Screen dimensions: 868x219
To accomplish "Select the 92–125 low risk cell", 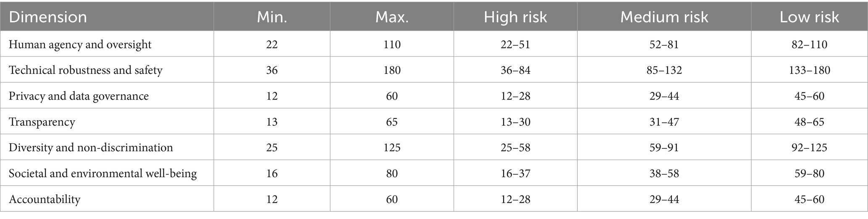I will (x=809, y=148).
